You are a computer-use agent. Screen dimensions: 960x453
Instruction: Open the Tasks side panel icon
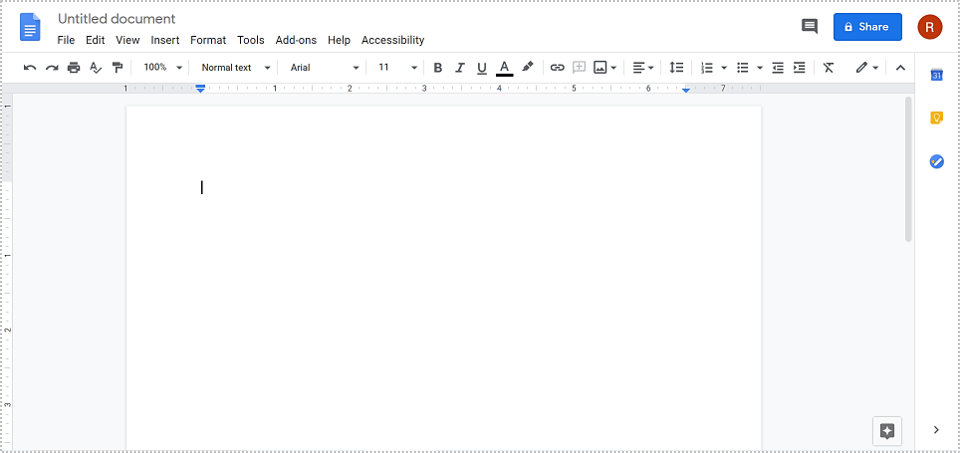tap(937, 161)
